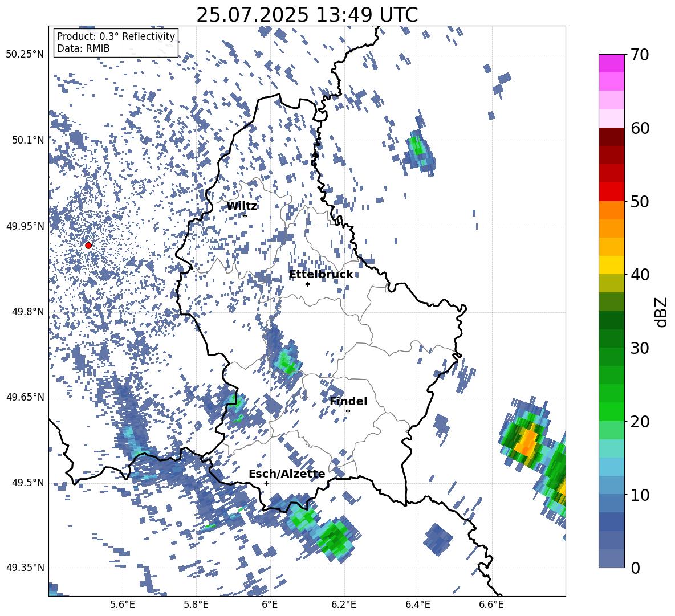Image resolution: width=675 pixels, height=616 pixels.
Task: Click the title 25.07.2025 13:49 UTC
Action: tap(307, 15)
